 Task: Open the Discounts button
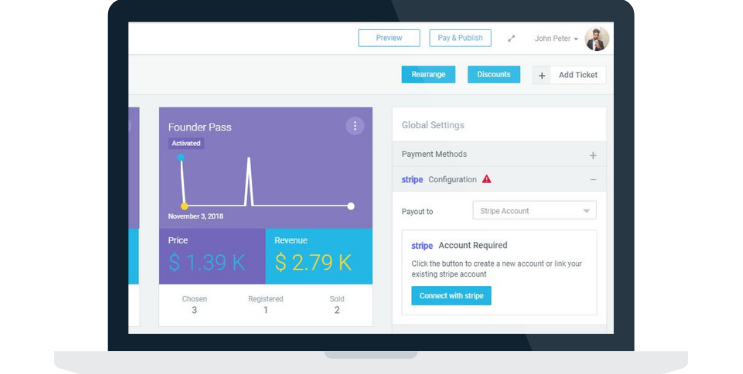point(493,74)
